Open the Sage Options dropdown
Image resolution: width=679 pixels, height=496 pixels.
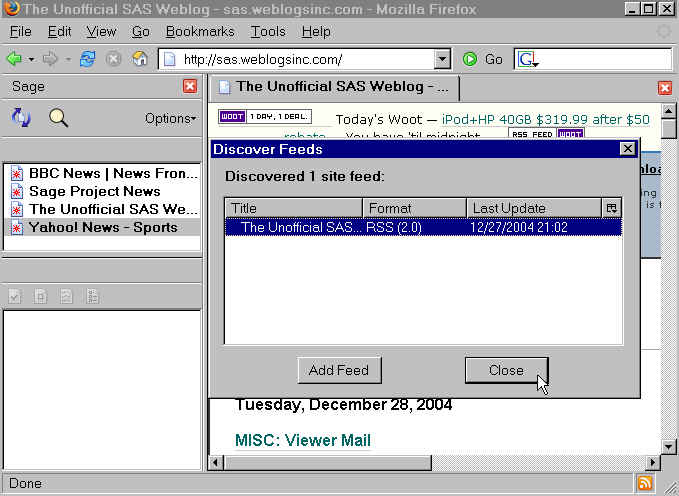click(170, 119)
